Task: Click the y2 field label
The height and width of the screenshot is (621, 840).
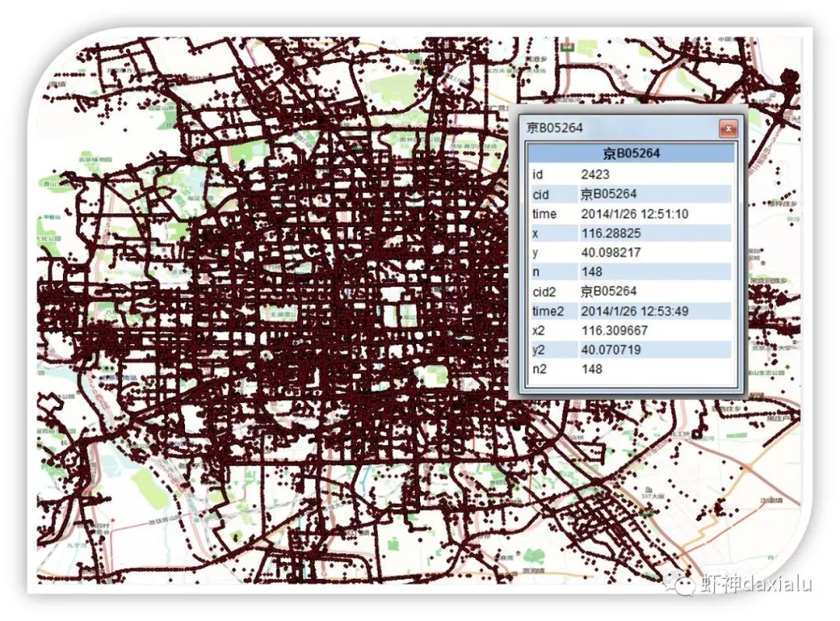Action: (539, 350)
